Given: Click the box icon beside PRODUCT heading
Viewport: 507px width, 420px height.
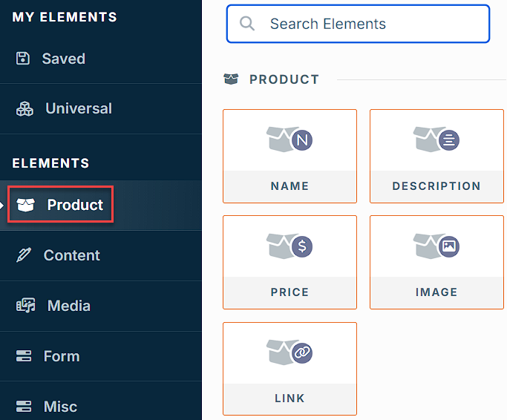Looking at the screenshot, I should (x=231, y=79).
